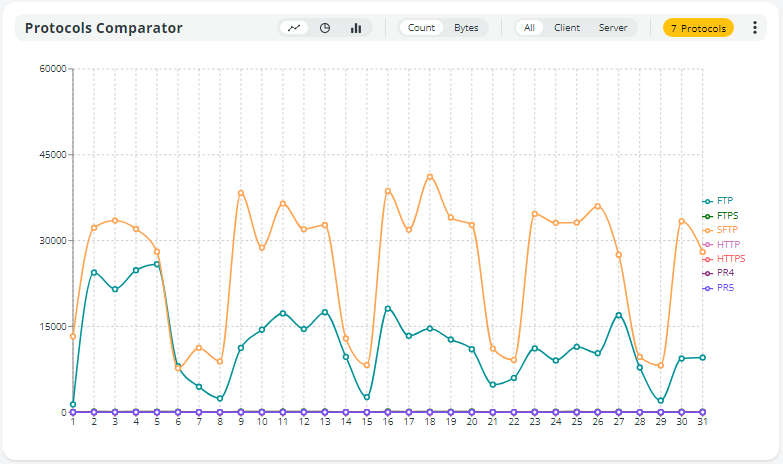Filter by Server traffic

coord(613,28)
